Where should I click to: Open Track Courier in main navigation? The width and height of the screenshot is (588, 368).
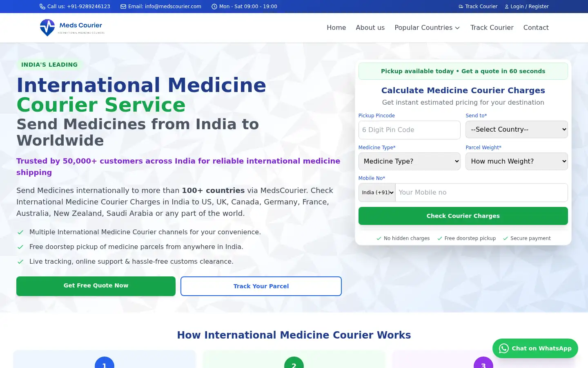coord(492,28)
